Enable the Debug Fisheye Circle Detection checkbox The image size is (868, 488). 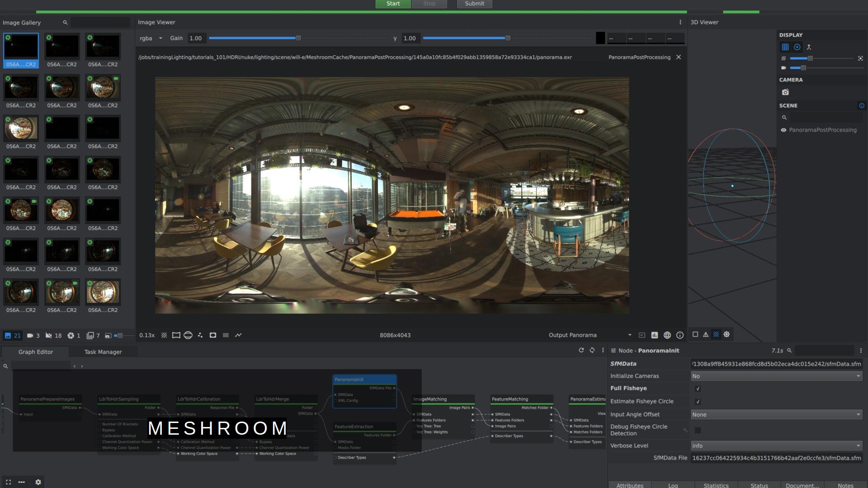(698, 430)
